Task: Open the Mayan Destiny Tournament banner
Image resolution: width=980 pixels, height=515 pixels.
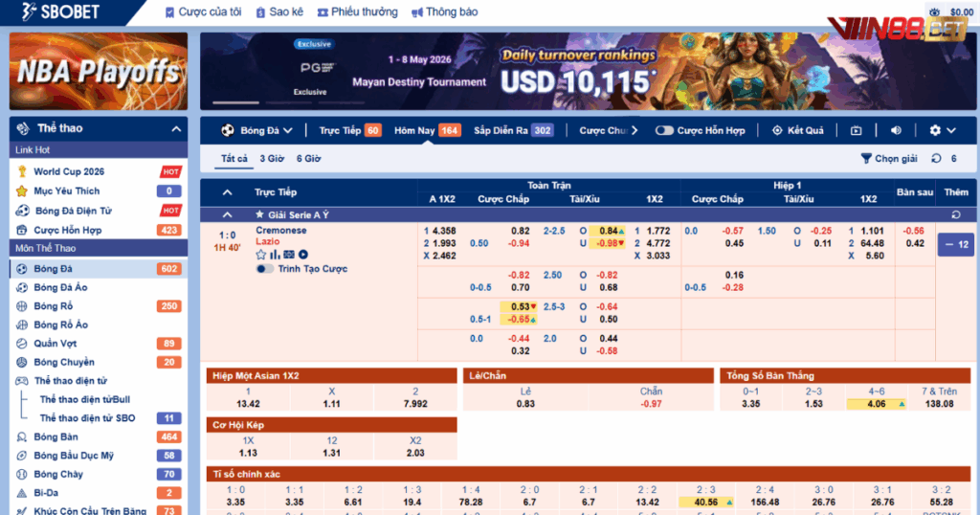Action: pos(588,71)
